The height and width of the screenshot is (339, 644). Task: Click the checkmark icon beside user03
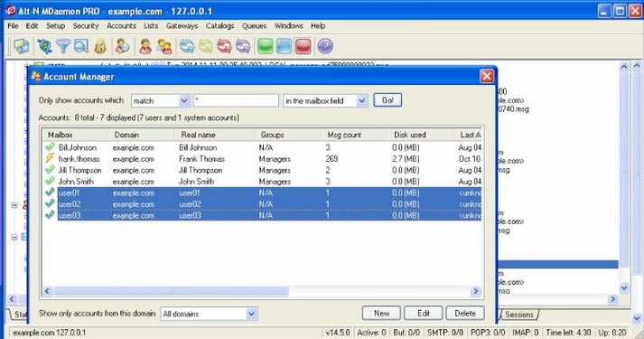(x=50, y=215)
